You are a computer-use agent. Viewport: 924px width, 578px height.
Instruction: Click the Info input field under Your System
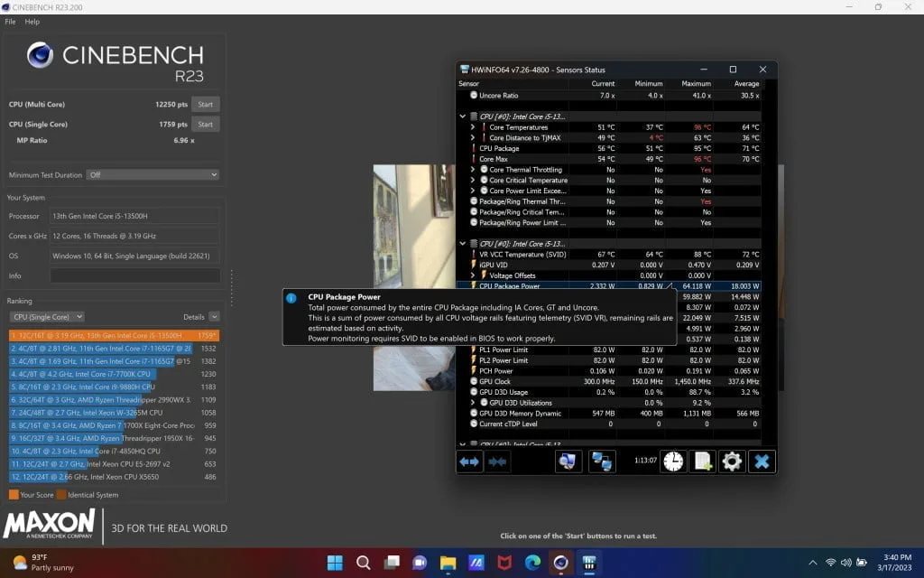(135, 275)
